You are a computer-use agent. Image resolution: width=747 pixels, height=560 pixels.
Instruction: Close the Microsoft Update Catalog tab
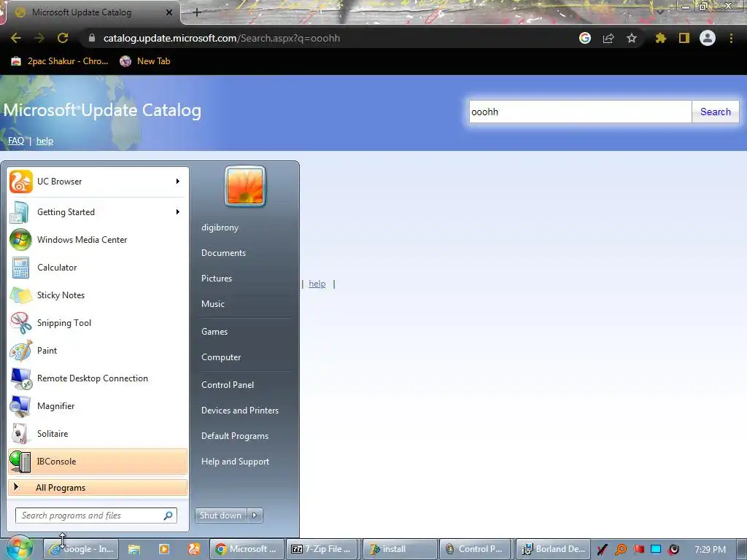click(169, 12)
